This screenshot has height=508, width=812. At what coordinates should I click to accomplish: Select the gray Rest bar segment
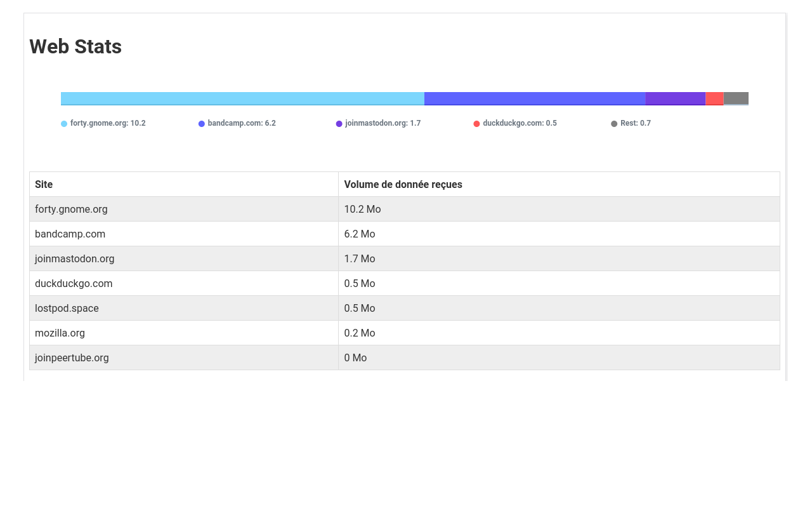736,98
